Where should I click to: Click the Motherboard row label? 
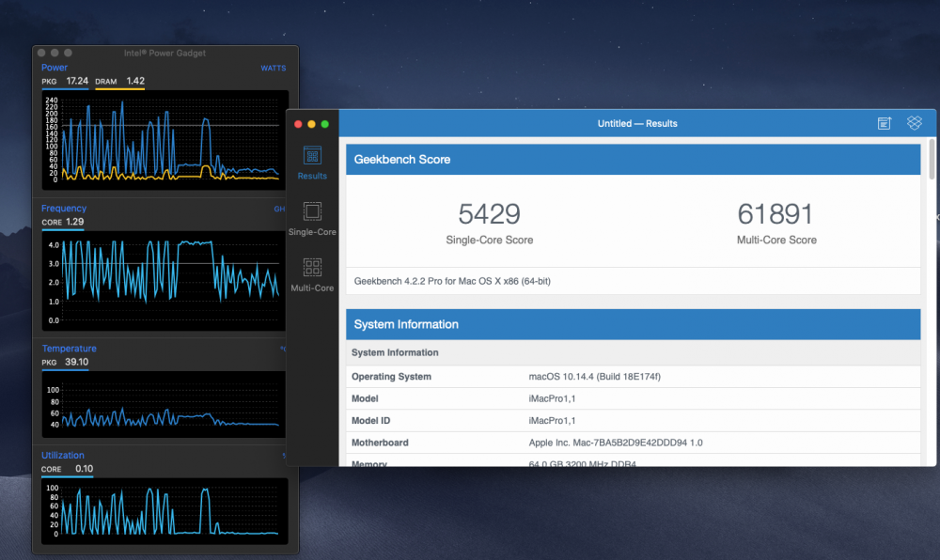pyautogui.click(x=380, y=443)
